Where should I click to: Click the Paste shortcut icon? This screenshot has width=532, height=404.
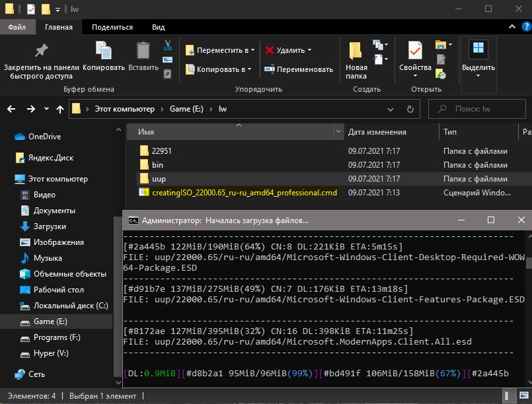point(168,73)
